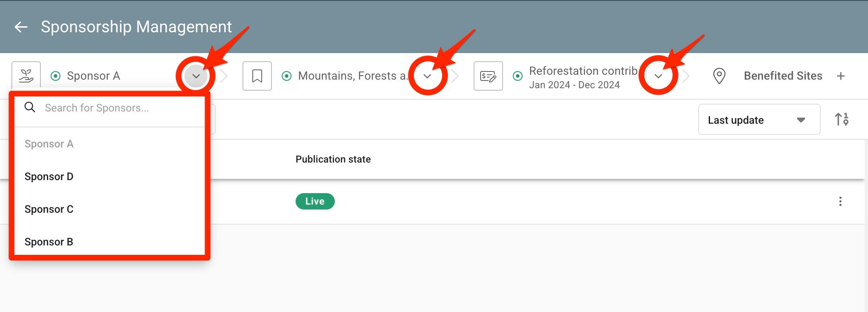Click the sponsor plant-in-hand icon
Image resolution: width=868 pixels, height=312 pixels.
click(26, 76)
